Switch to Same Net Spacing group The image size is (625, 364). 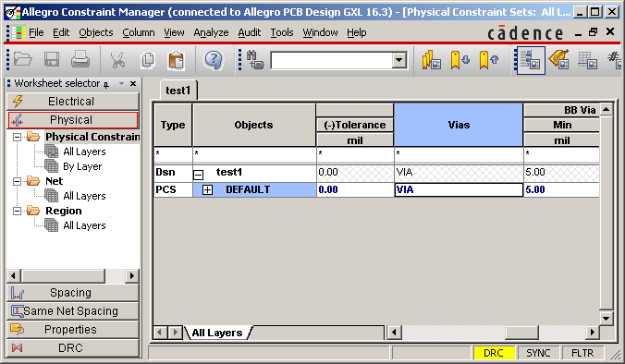(x=73, y=311)
